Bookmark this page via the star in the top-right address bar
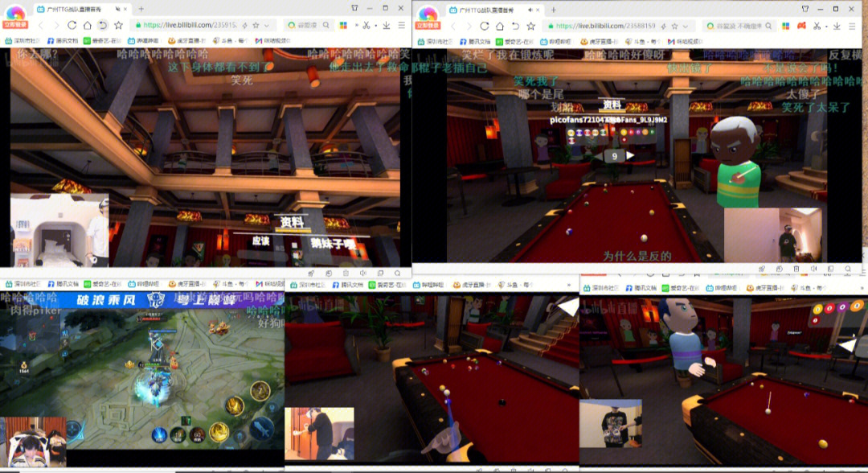Viewport: 868px width, 473px height. click(674, 26)
